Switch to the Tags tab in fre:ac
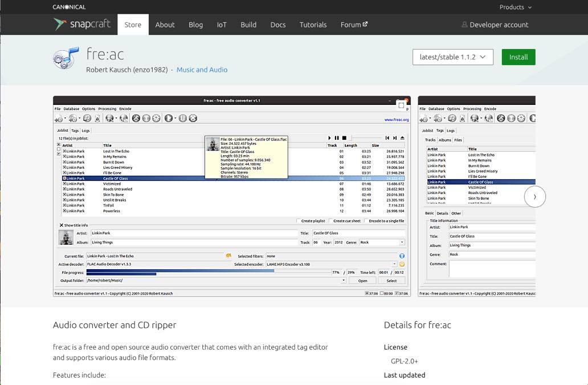Viewport: 588px width, 385px height. pos(75,131)
